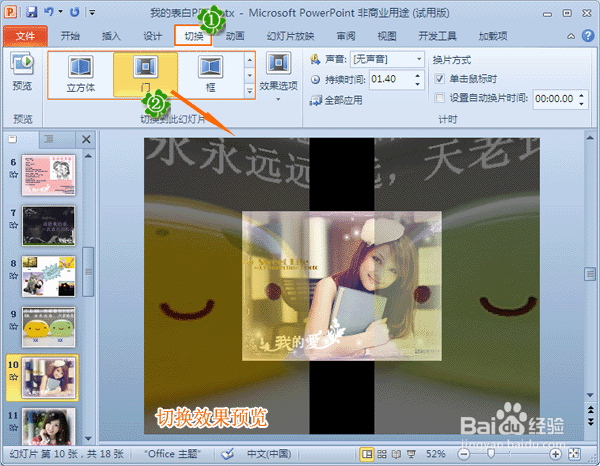600x466 pixels.
Task: Switch to Reading view
Action: coord(396,454)
